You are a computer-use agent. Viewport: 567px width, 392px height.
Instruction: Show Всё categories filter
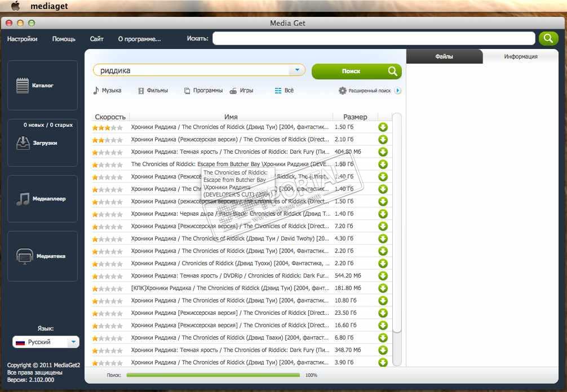(x=284, y=90)
